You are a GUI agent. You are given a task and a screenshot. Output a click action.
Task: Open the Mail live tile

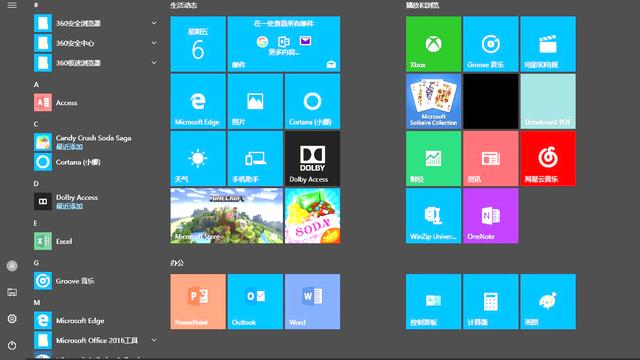284,44
